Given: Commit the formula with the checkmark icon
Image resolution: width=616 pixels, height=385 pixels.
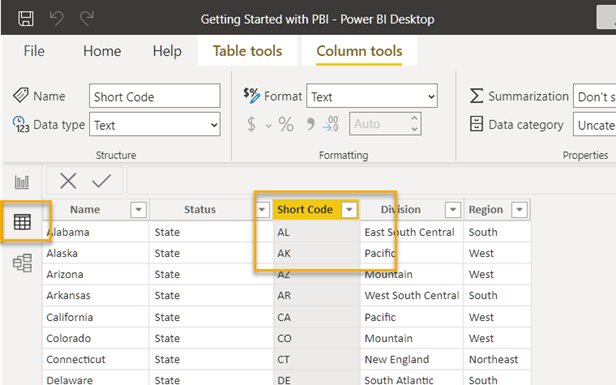Looking at the screenshot, I should pos(101,181).
